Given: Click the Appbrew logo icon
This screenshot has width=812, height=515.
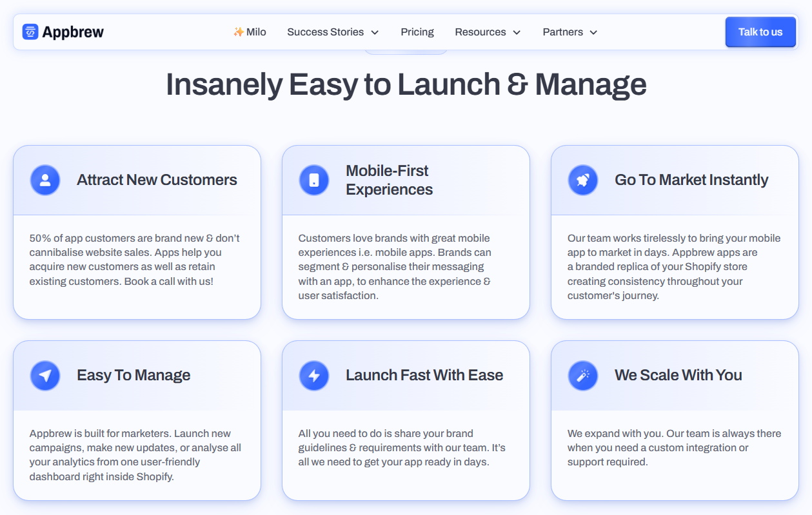Looking at the screenshot, I should point(30,32).
